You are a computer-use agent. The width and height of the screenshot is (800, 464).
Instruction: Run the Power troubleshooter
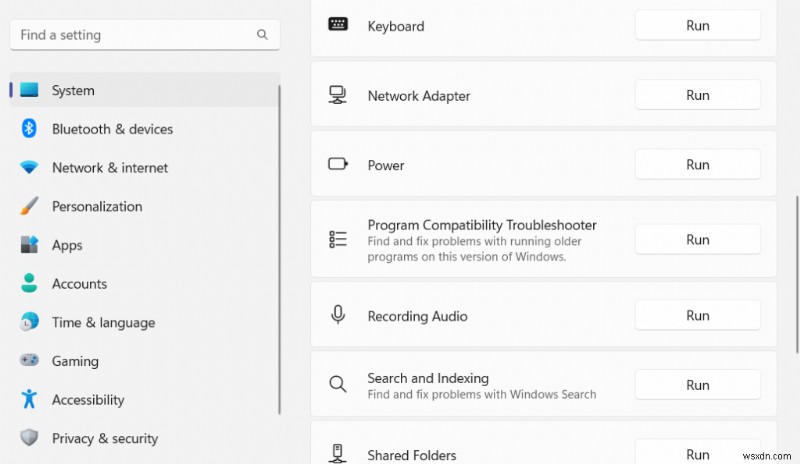697,164
